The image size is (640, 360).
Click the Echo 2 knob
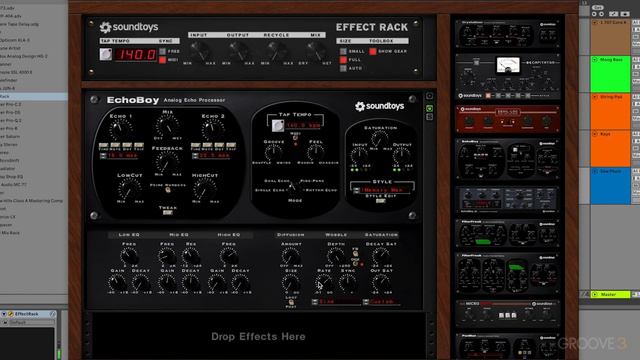click(x=212, y=130)
